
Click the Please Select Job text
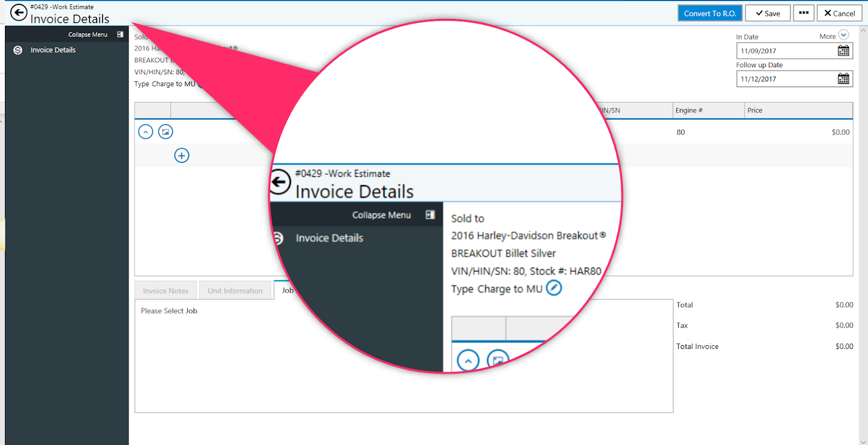coord(169,311)
